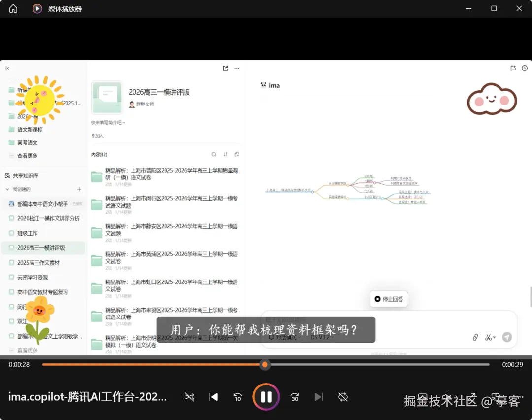Click the elapsed time 0:00:28
Image resolution: width=532 pixels, height=420 pixels.
[x=19, y=365]
